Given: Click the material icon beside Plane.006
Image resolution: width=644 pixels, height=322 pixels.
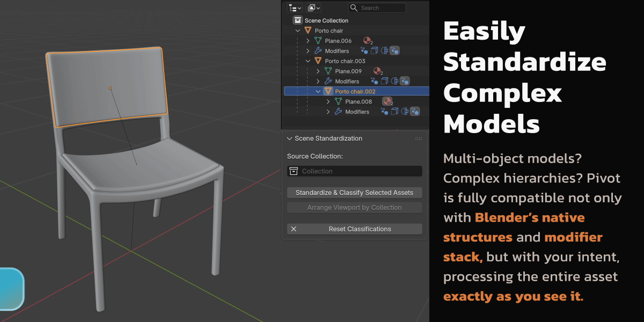Looking at the screenshot, I should [367, 41].
